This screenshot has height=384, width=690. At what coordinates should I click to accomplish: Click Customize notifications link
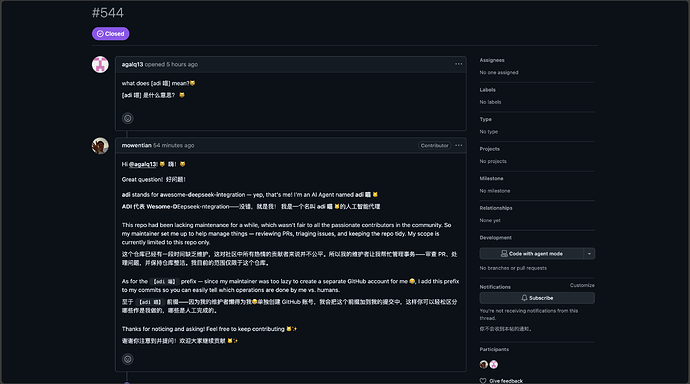coord(582,285)
